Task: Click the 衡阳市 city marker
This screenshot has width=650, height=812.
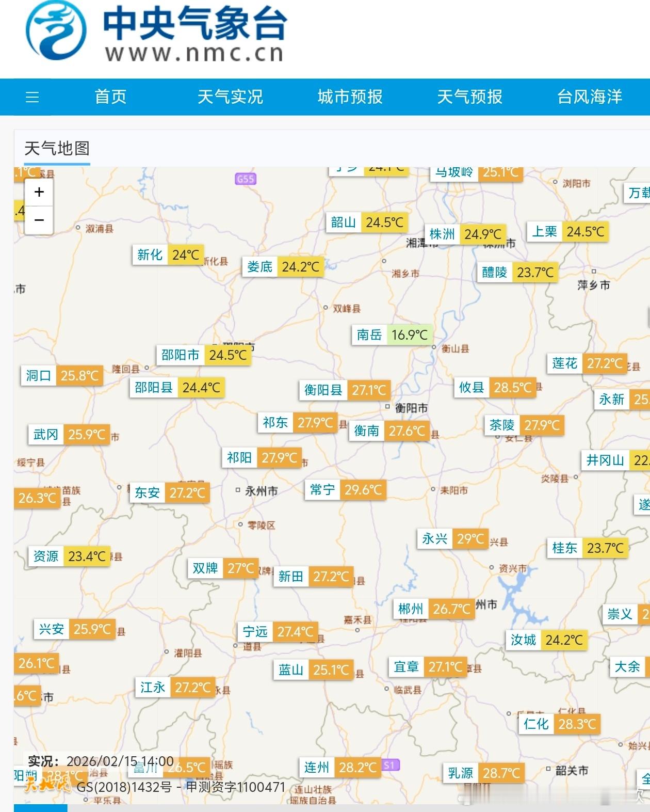Action: click(407, 408)
